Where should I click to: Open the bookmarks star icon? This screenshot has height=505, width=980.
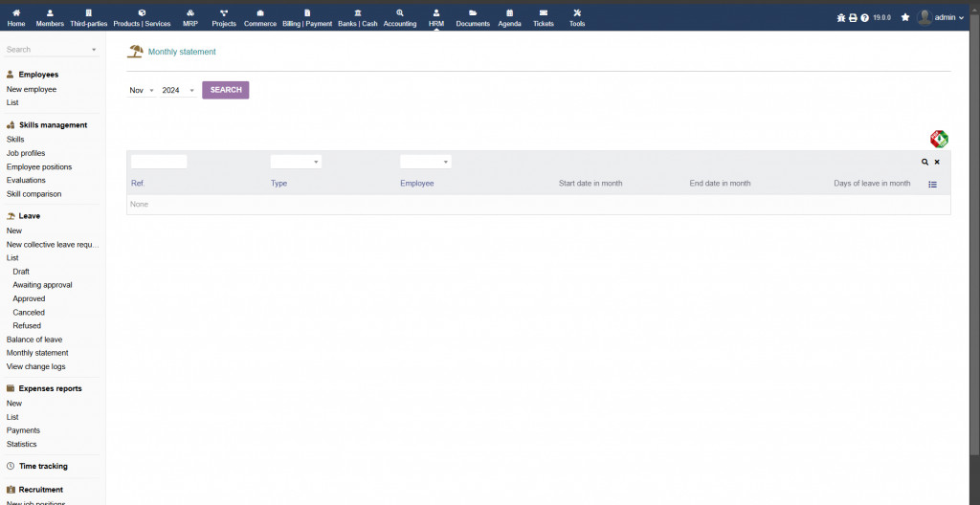(x=905, y=17)
